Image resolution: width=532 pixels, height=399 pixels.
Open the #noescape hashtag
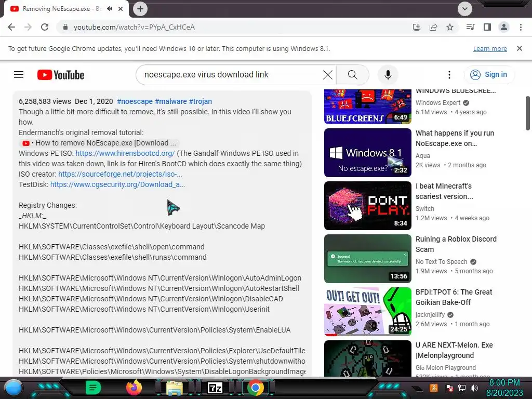click(135, 101)
